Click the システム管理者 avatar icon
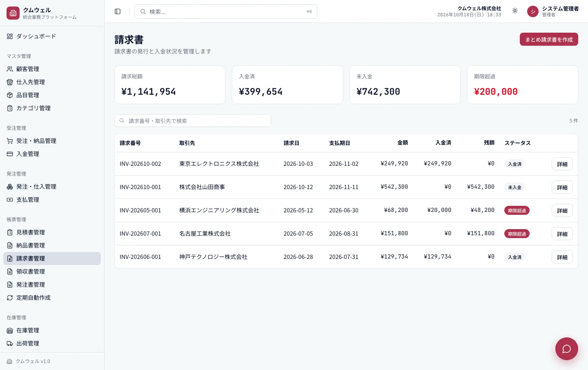 533,11
